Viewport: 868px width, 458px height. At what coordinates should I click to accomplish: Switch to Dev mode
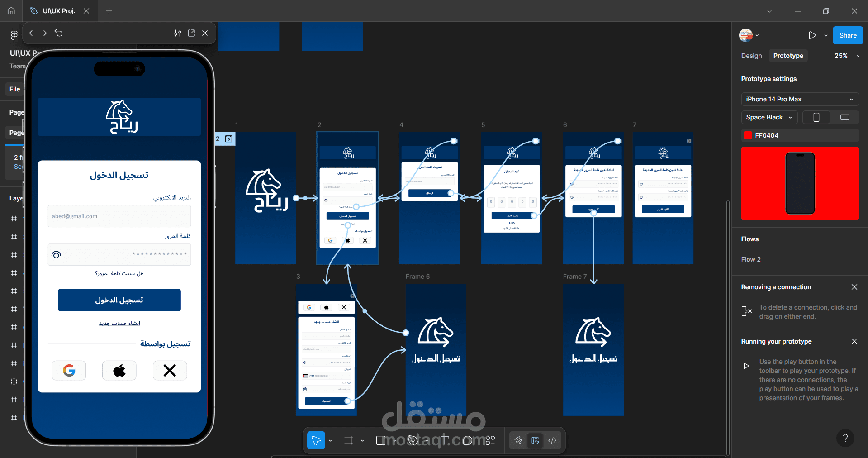pyautogui.click(x=552, y=440)
